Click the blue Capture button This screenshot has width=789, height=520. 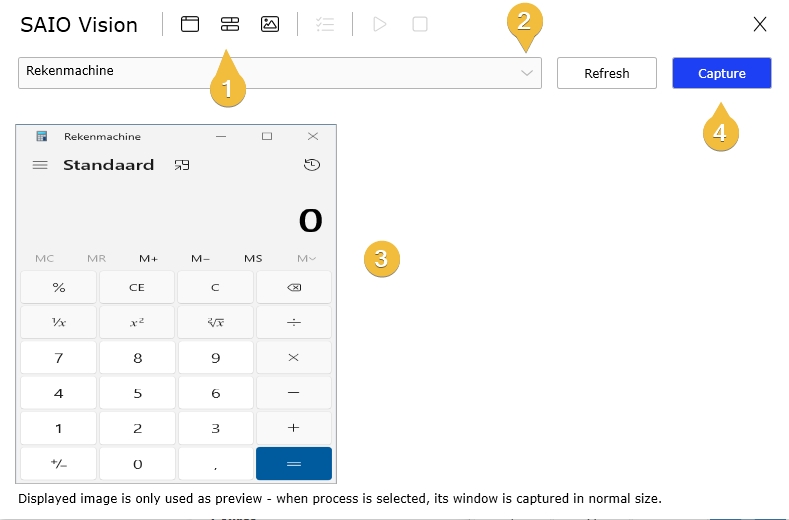point(722,73)
